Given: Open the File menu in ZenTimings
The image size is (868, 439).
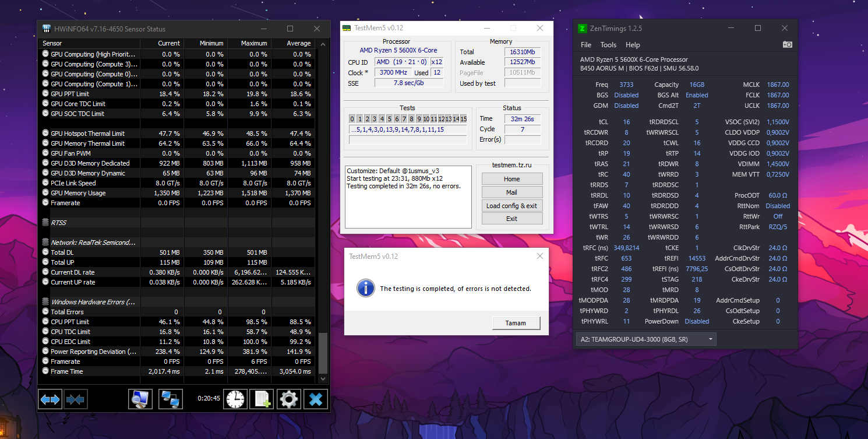Looking at the screenshot, I should point(586,45).
